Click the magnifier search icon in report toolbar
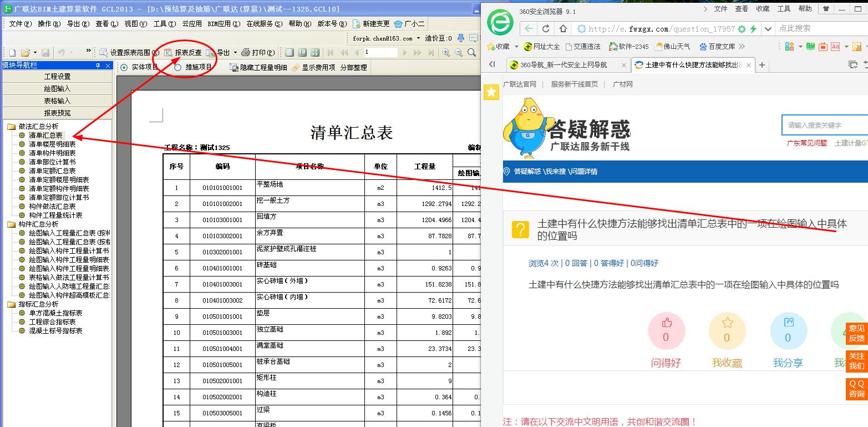 click(472, 53)
